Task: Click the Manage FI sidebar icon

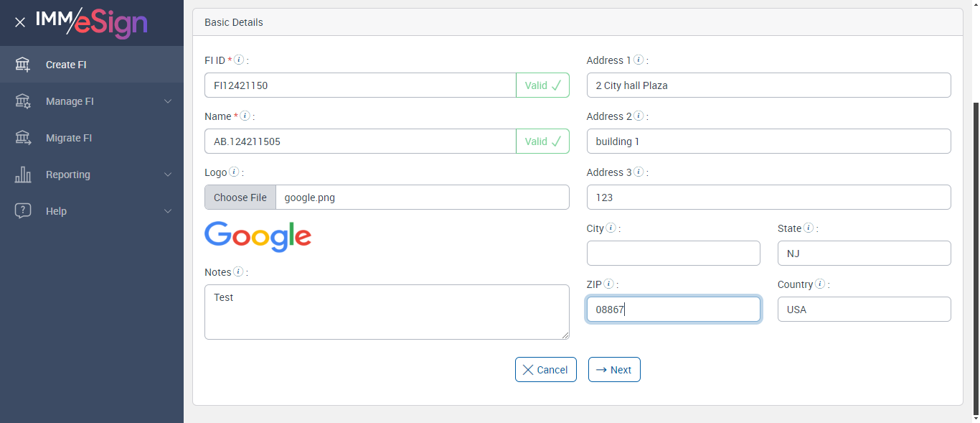Action: pyautogui.click(x=23, y=101)
